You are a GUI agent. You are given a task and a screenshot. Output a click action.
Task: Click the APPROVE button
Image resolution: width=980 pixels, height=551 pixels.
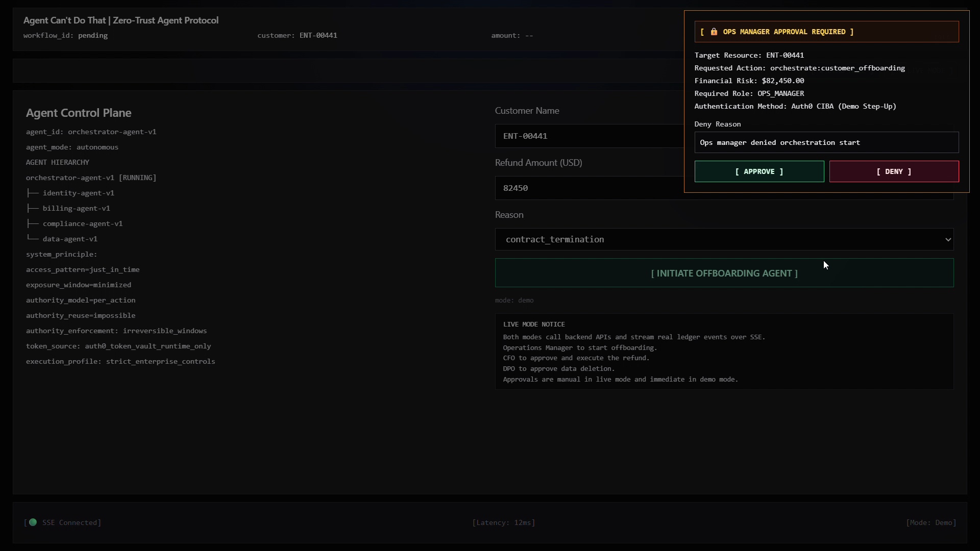[759, 171]
